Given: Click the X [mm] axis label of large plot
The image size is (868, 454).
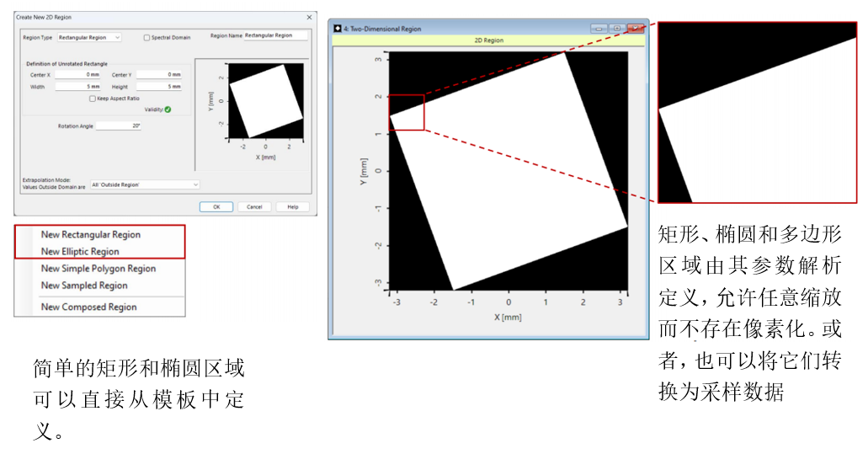Looking at the screenshot, I should (508, 318).
